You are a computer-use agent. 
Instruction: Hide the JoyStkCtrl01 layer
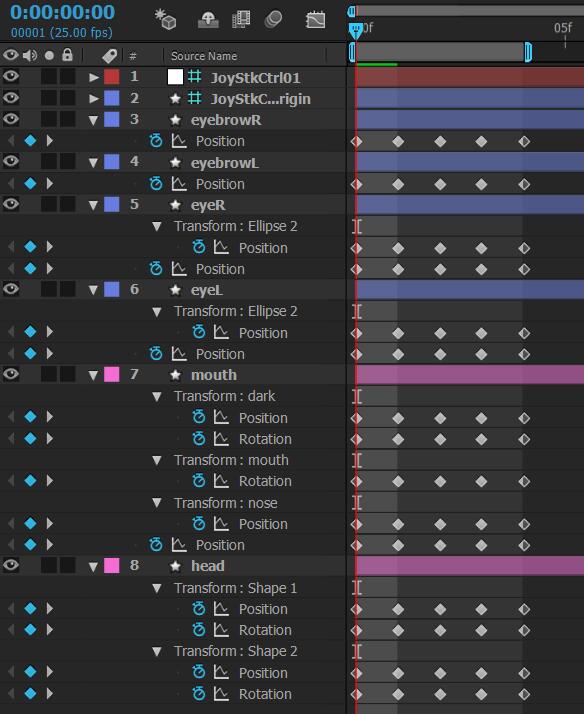11,76
